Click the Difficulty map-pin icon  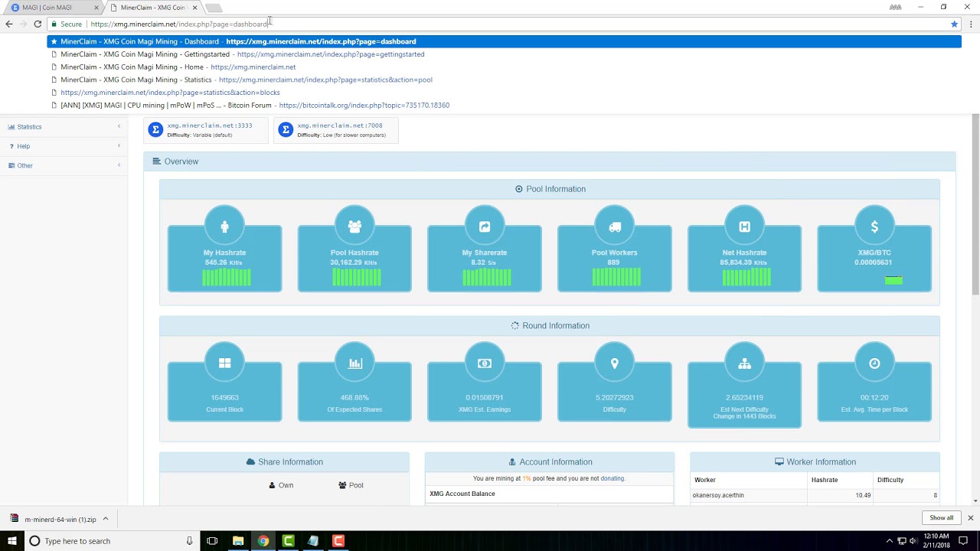point(614,364)
